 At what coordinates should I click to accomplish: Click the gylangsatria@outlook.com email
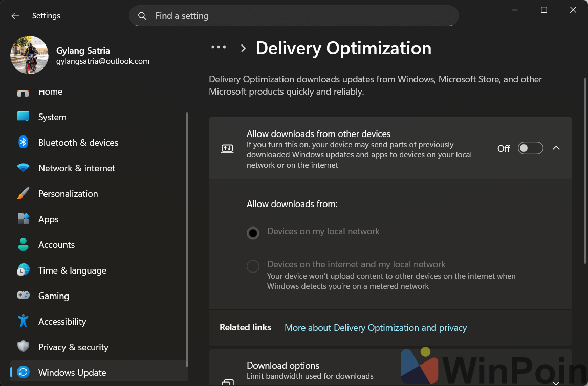(x=103, y=61)
